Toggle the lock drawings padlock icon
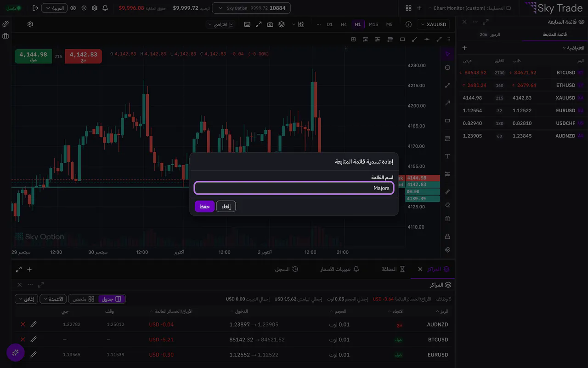 (x=447, y=236)
